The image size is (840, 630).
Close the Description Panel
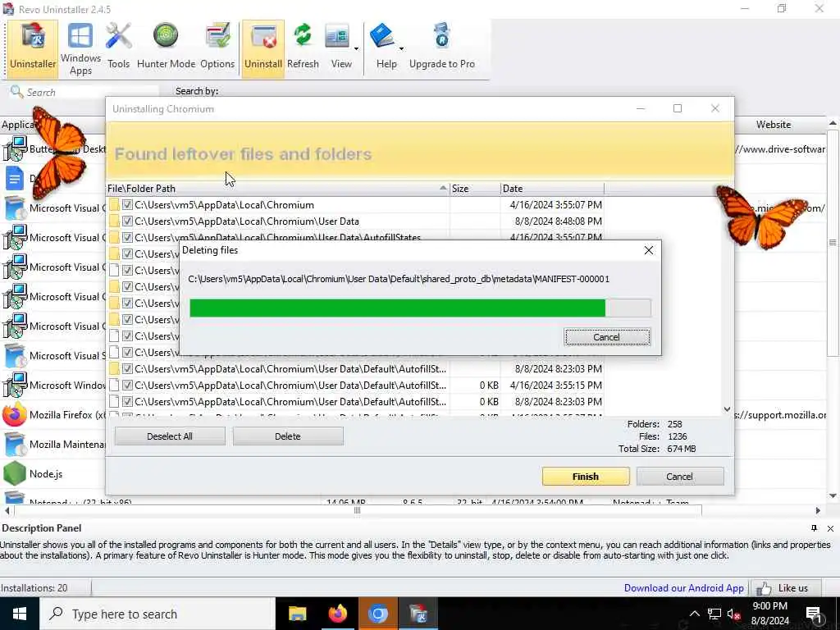(830, 528)
